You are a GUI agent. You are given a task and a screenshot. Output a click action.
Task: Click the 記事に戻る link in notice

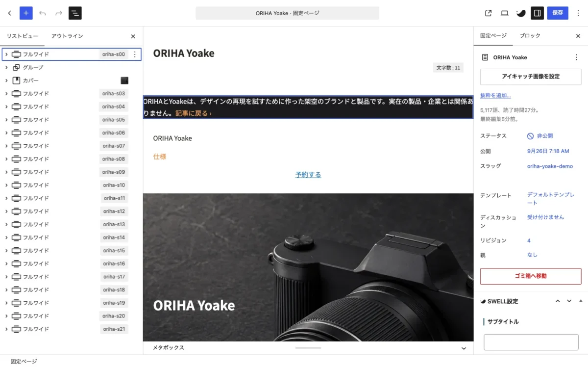click(x=194, y=113)
